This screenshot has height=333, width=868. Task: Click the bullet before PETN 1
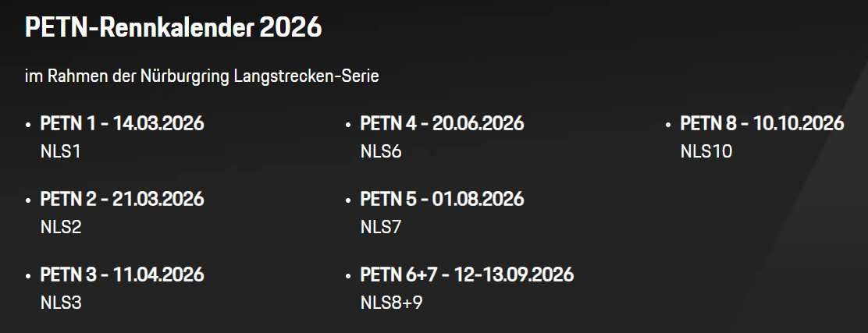28,125
